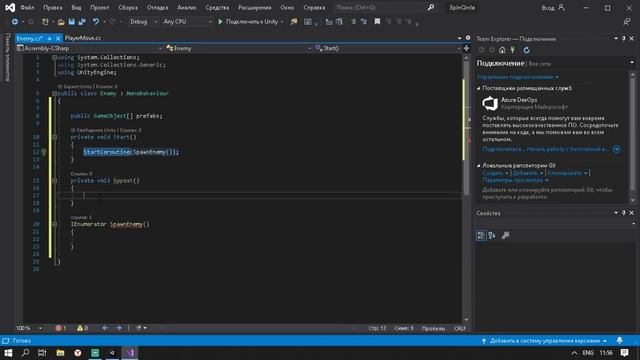Click the wrench Property Pages icon
This screenshot has height=360, width=640.
505,235
